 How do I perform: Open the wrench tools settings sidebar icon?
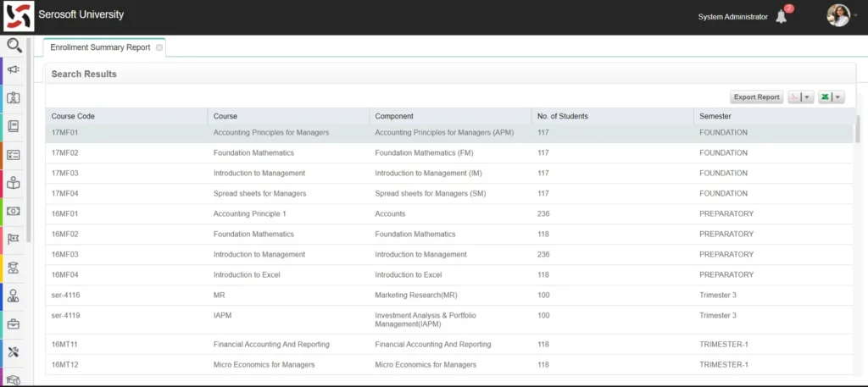[14, 351]
